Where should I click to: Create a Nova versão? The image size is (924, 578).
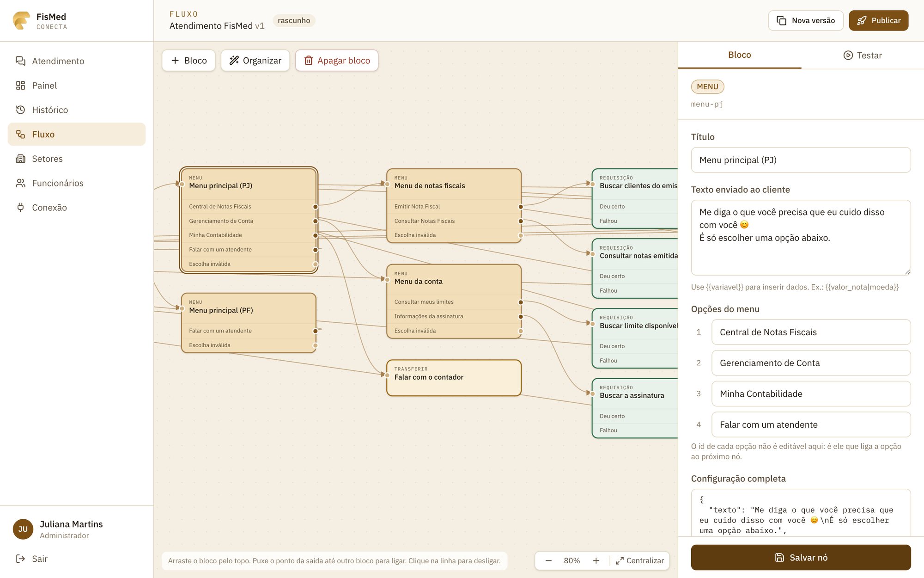click(806, 20)
